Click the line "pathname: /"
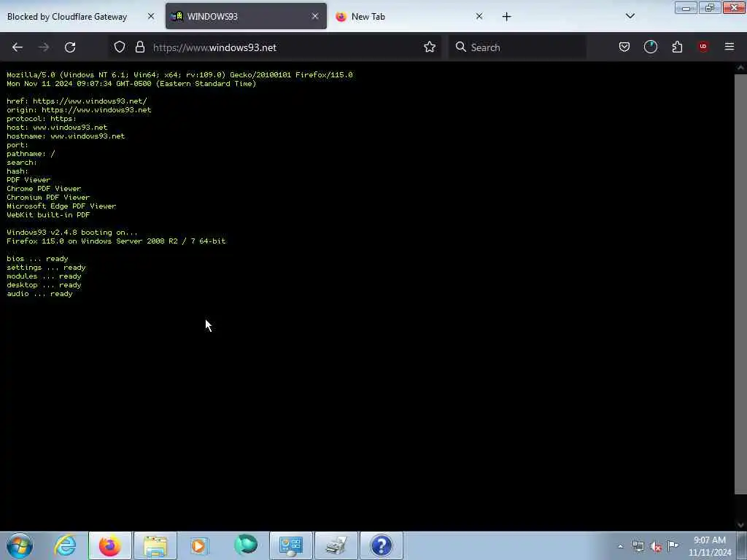This screenshot has height=560, width=747. click(x=31, y=154)
